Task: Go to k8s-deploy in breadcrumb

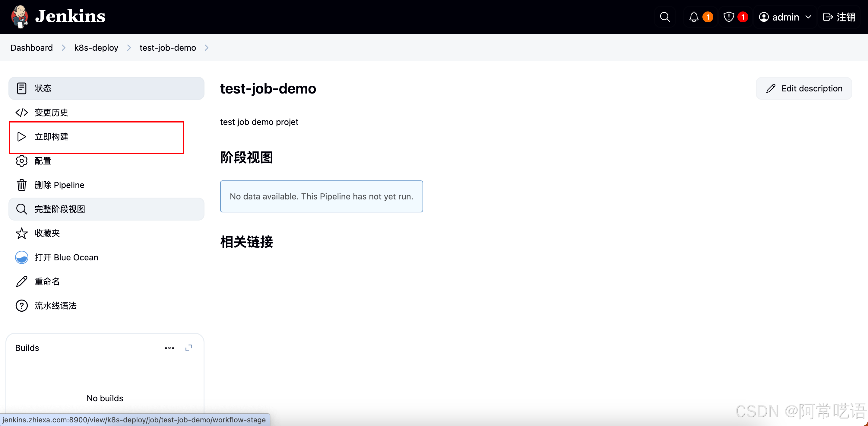Action: pos(96,48)
